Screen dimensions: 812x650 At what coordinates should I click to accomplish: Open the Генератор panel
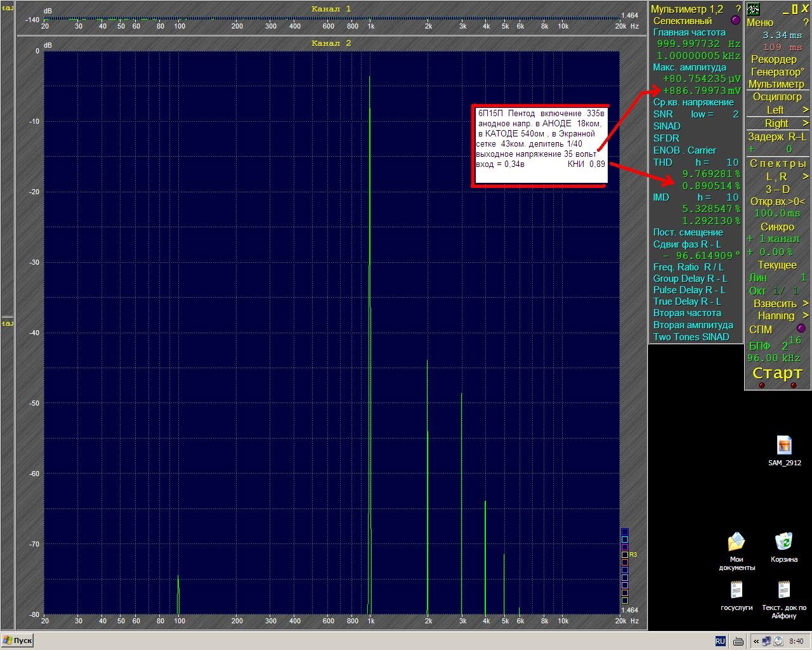[778, 72]
